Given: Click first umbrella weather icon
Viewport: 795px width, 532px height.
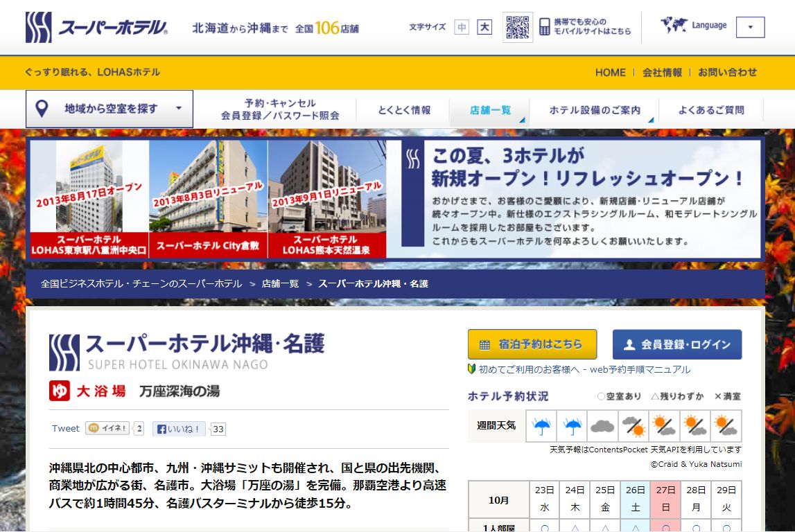Looking at the screenshot, I should [x=541, y=426].
